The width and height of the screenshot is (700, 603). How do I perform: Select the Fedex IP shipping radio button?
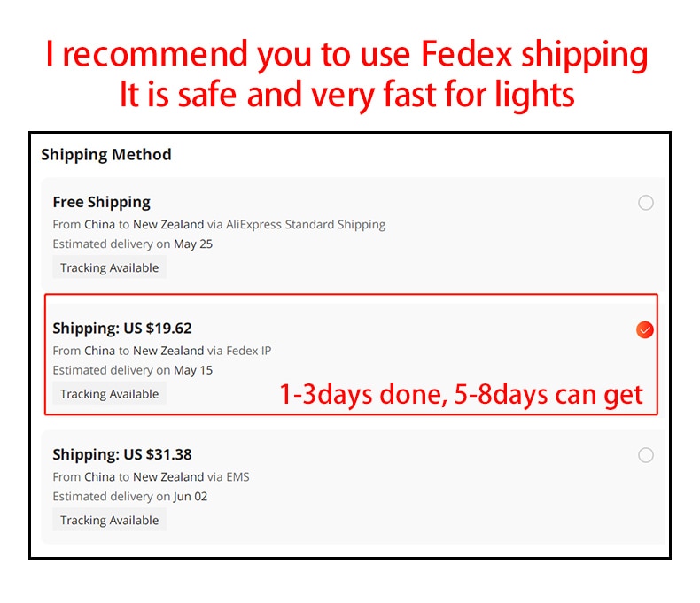click(645, 329)
